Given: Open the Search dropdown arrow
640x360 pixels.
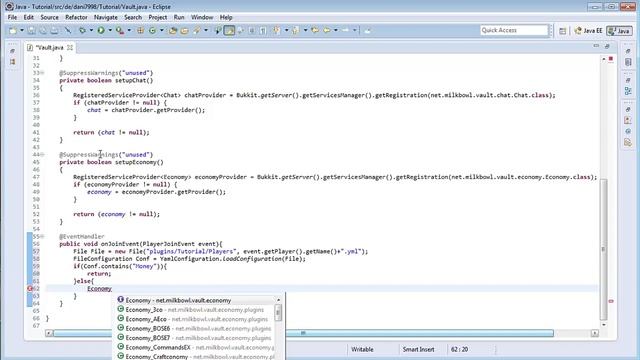Looking at the screenshot, I should [x=206, y=31].
